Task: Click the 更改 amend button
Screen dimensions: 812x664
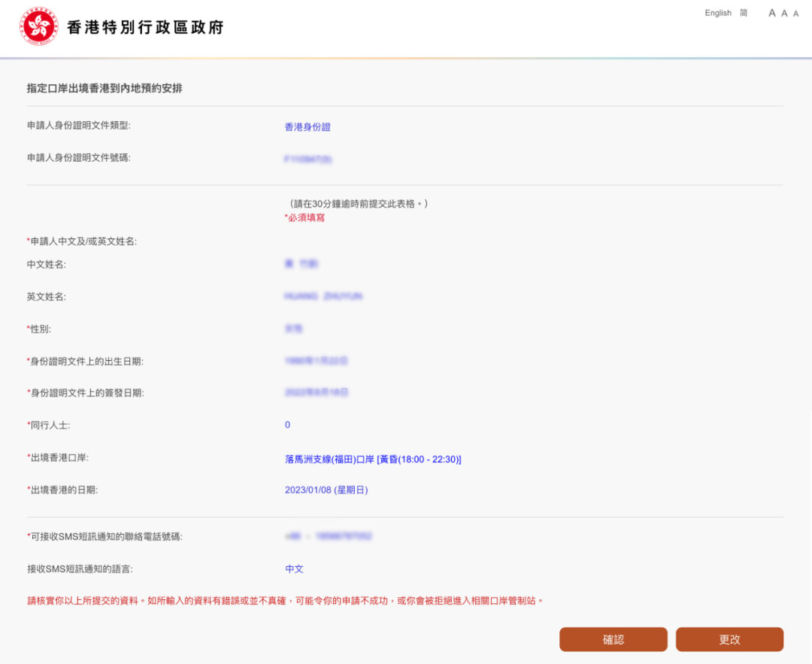Action: point(729,640)
